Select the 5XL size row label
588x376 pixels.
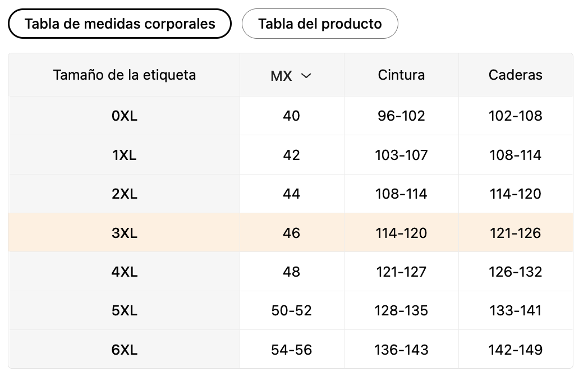(124, 310)
